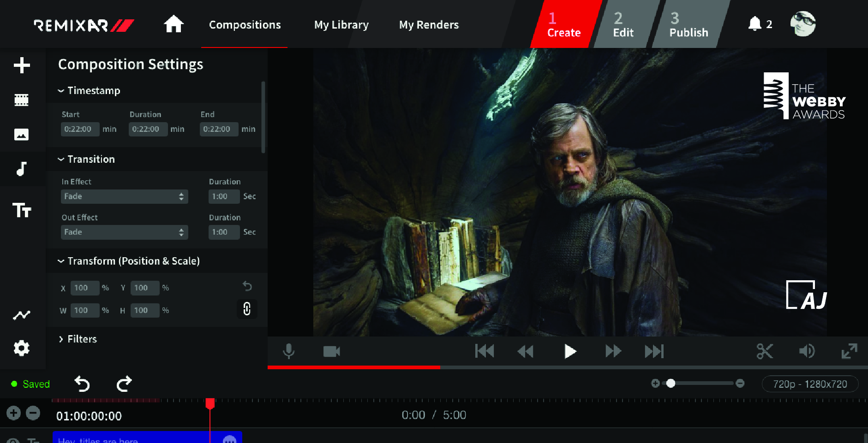Toggle the camera recording
The image size is (868, 443).
point(331,352)
